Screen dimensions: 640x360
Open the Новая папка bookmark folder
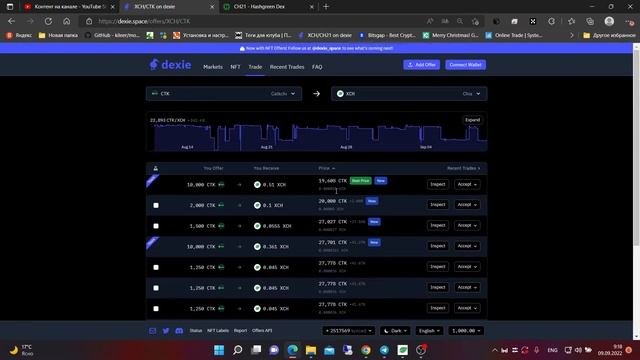click(x=58, y=36)
